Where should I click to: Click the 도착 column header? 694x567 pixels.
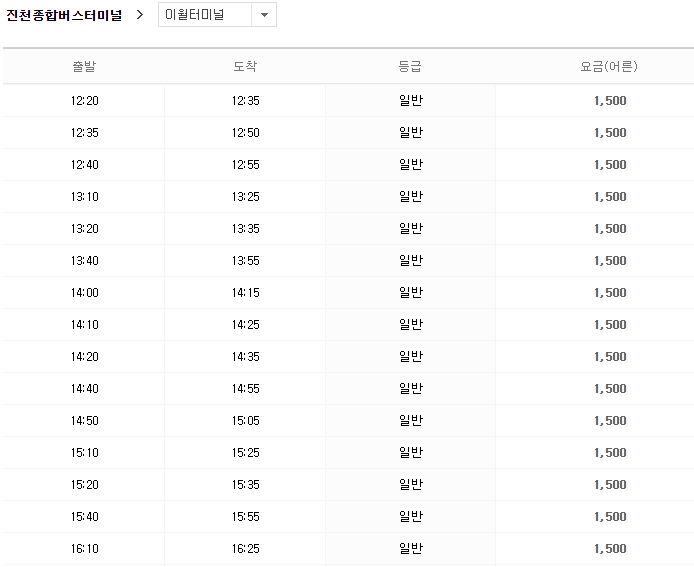(x=245, y=67)
